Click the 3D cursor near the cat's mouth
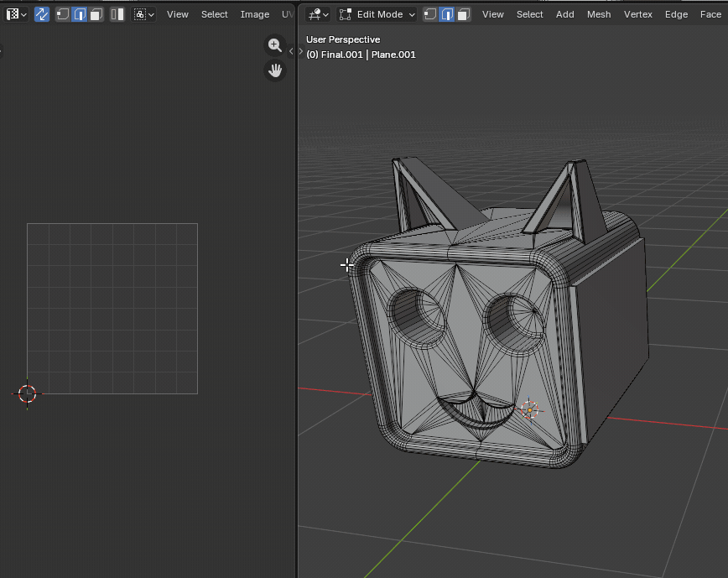 (530, 410)
